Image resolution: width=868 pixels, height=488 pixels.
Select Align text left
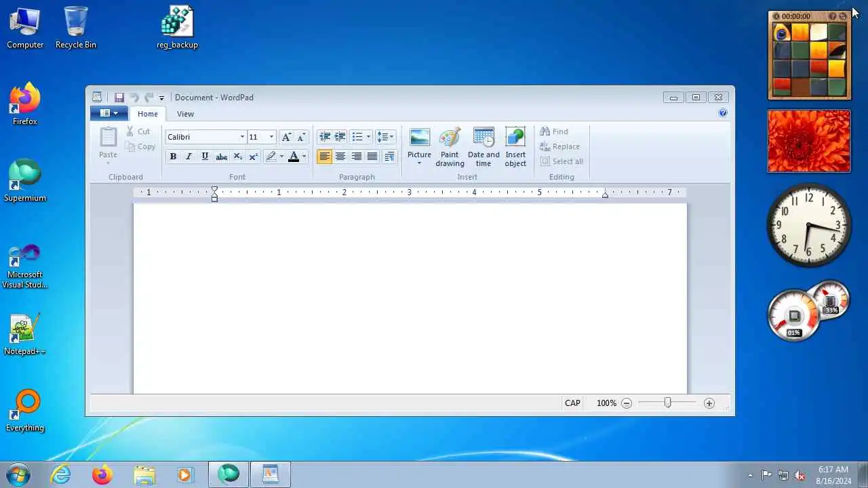[324, 157]
